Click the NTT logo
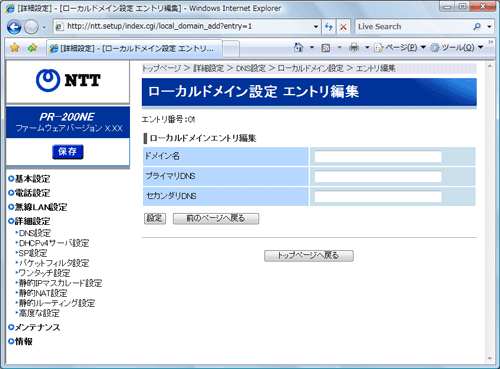The image size is (500, 369). tap(68, 80)
